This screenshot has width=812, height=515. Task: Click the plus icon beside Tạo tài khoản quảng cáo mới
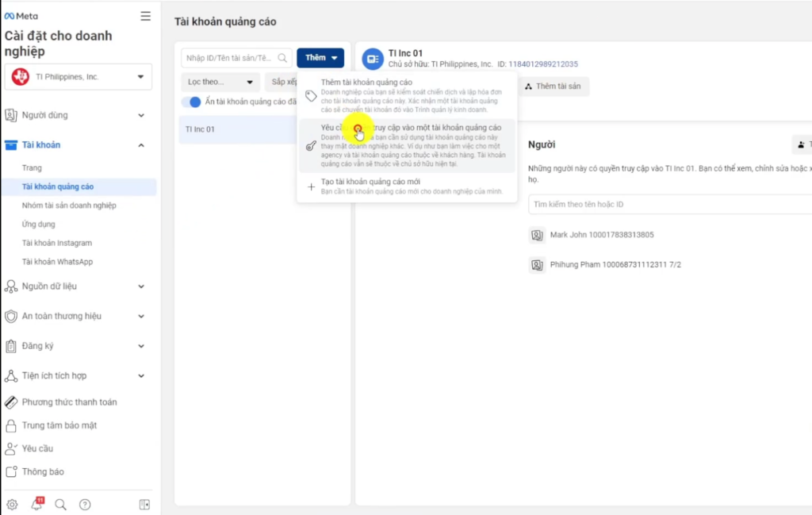point(311,186)
